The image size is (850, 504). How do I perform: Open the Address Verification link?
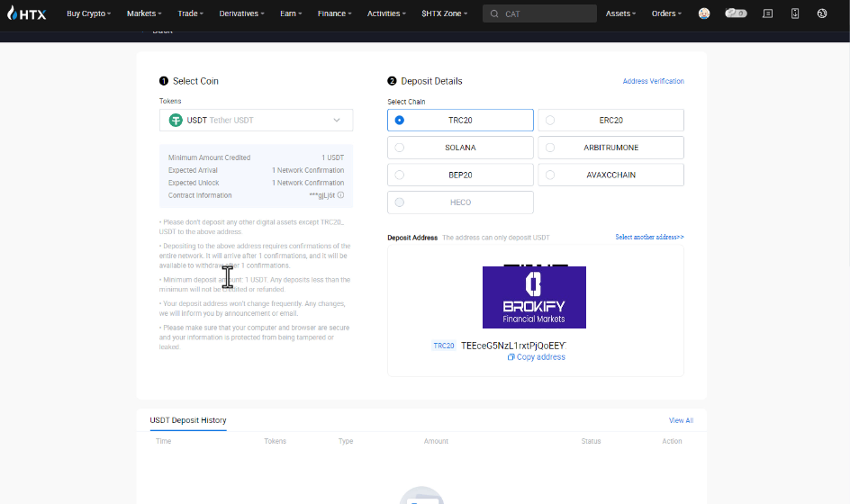click(653, 81)
